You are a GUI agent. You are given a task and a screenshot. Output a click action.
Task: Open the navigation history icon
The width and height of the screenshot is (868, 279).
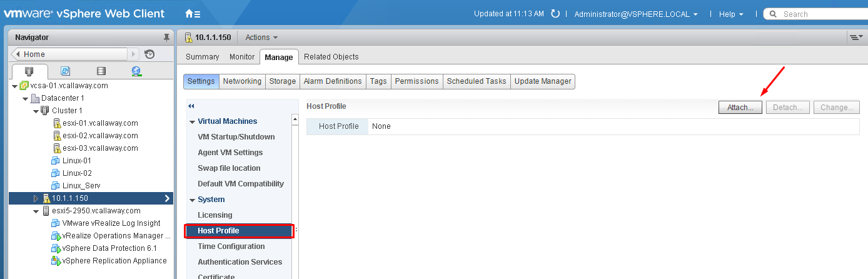149,54
